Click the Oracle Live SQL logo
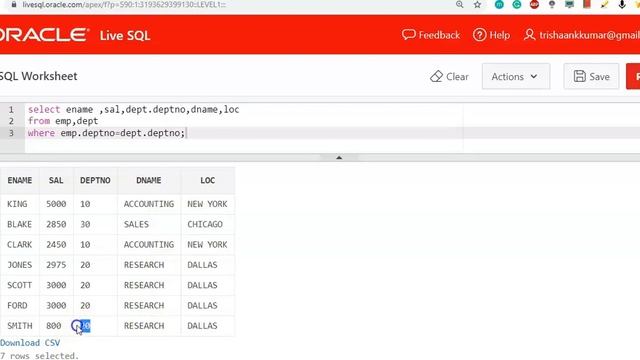The image size is (640, 360). pos(75,35)
